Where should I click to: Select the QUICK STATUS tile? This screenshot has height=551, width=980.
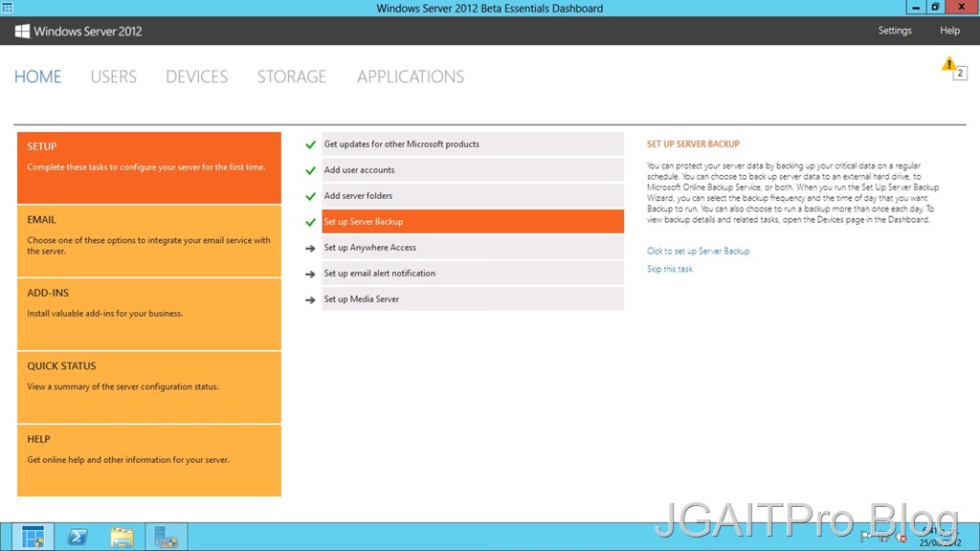click(149, 386)
